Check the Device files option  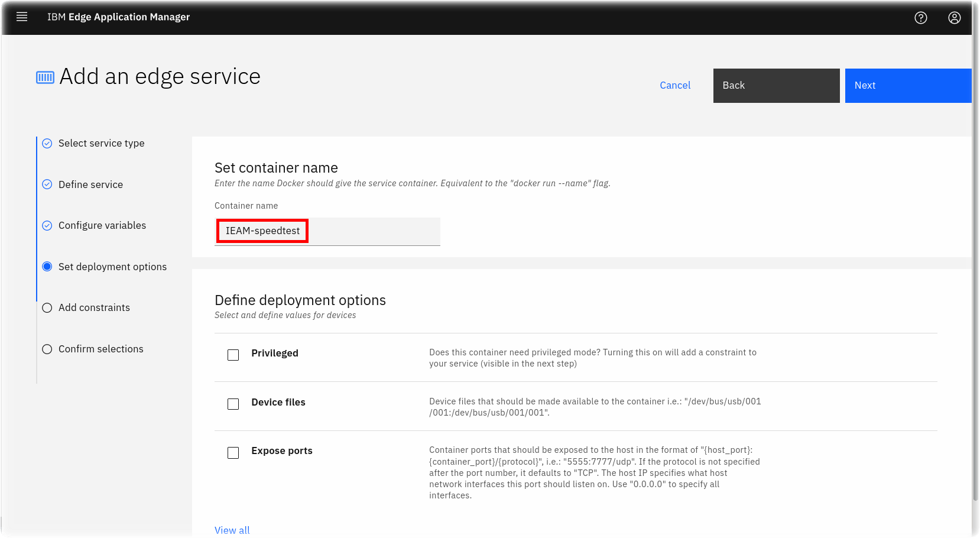tap(233, 404)
